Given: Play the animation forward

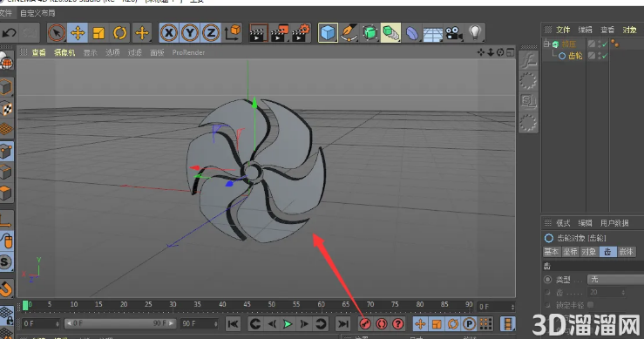Looking at the screenshot, I should (288, 324).
